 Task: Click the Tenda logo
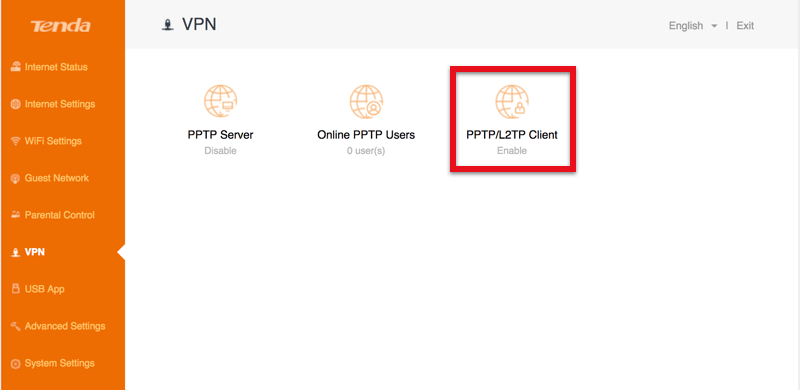[x=60, y=26]
